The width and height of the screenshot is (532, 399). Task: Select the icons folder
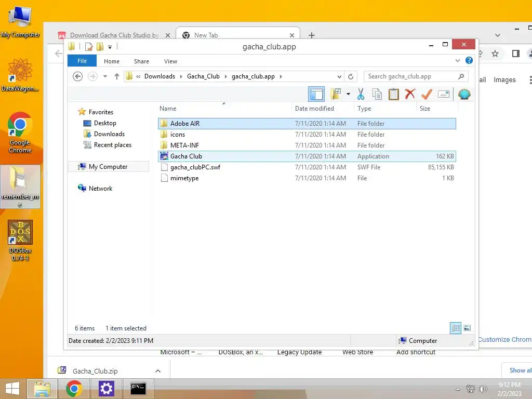tap(307, 135)
